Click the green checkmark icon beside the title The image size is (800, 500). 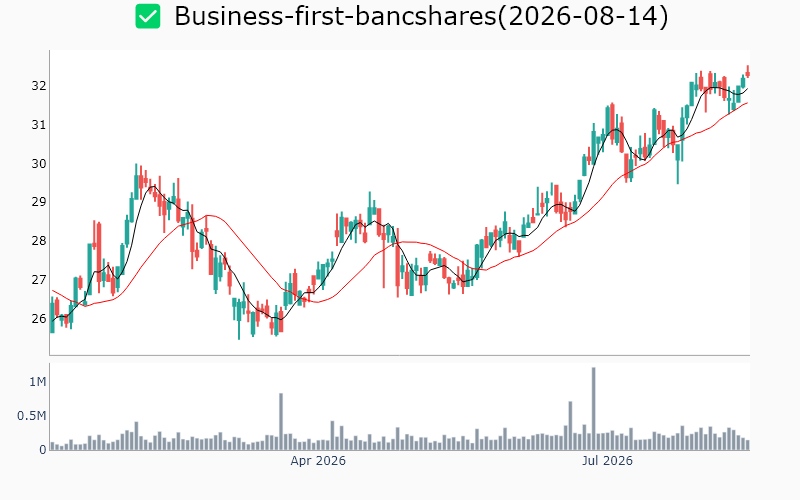147,16
